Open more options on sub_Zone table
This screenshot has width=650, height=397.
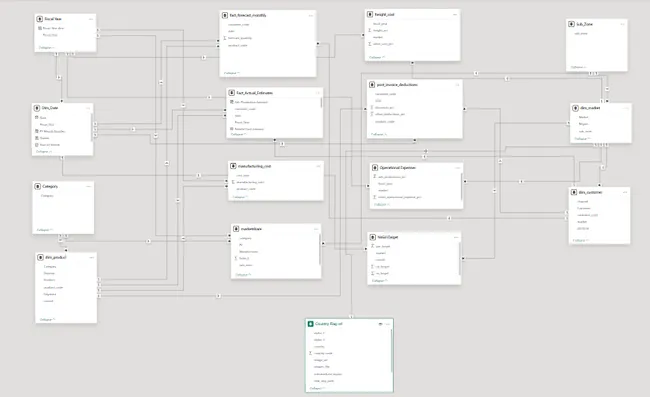(622, 24)
